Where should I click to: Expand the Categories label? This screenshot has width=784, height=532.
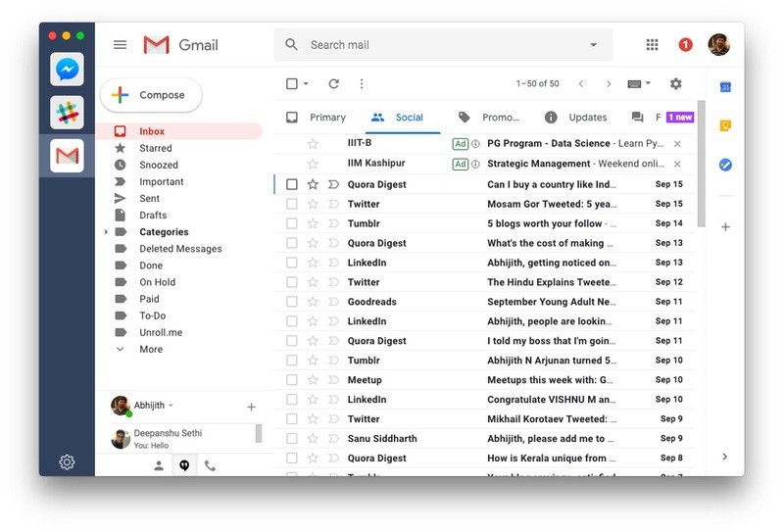[x=106, y=232]
